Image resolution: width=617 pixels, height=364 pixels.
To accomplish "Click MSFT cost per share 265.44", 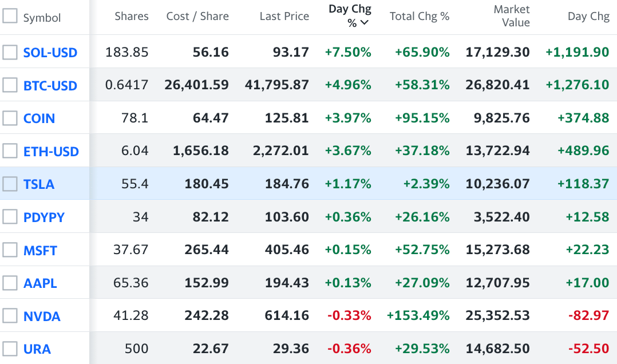I will point(207,250).
